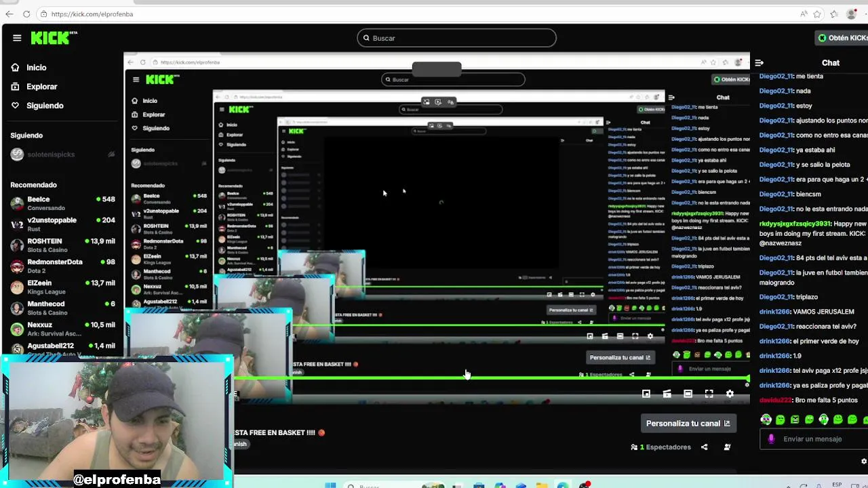Viewport: 868px width, 488px height.
Task: Select the Chat panel header
Action: (x=831, y=63)
